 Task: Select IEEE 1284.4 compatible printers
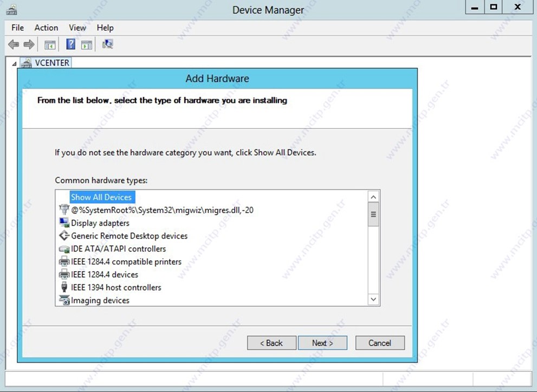tap(126, 262)
